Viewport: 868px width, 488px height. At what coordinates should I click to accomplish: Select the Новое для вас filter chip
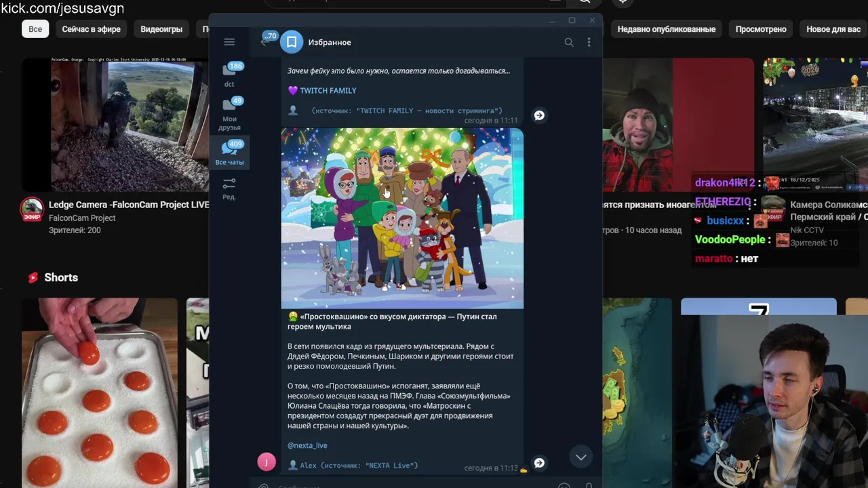coord(833,29)
